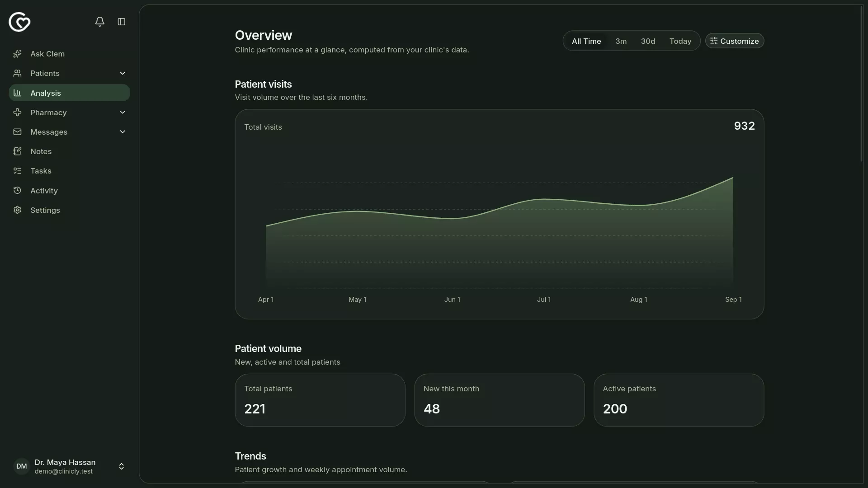This screenshot has width=868, height=488.
Task: Click the Total visits label
Action: pyautogui.click(x=263, y=127)
